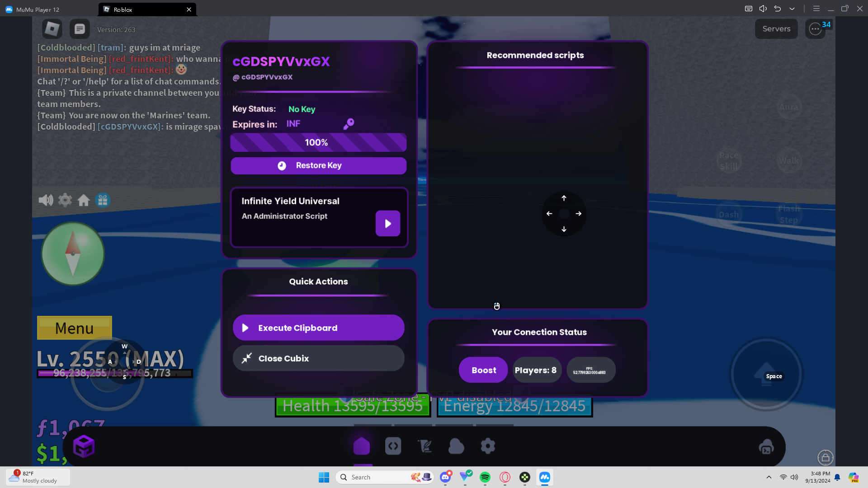
Task: Toggle the Walk button
Action: 789,161
